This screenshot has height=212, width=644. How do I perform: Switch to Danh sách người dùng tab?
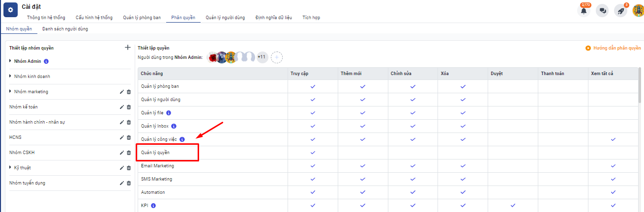pyautogui.click(x=65, y=29)
